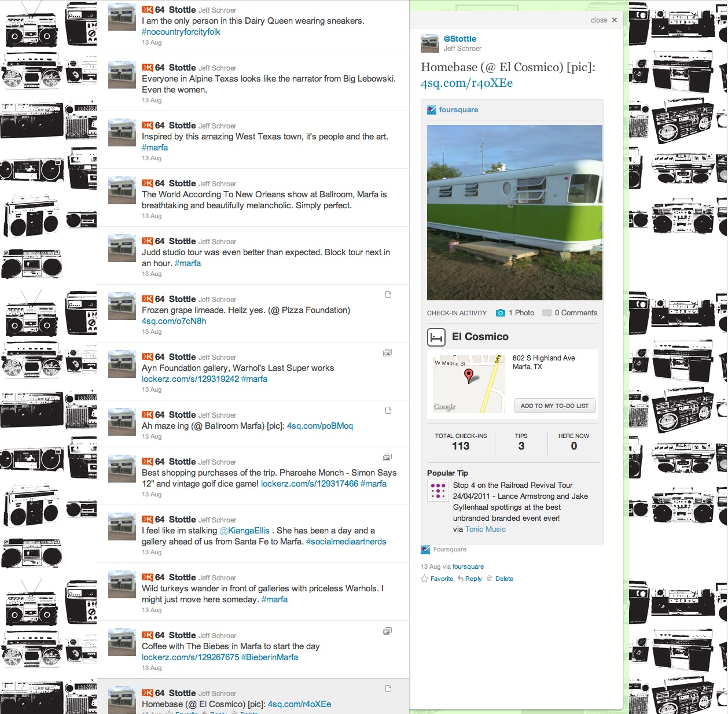Open the green trailer check-in photo
This screenshot has width=728, height=714.
(x=514, y=212)
